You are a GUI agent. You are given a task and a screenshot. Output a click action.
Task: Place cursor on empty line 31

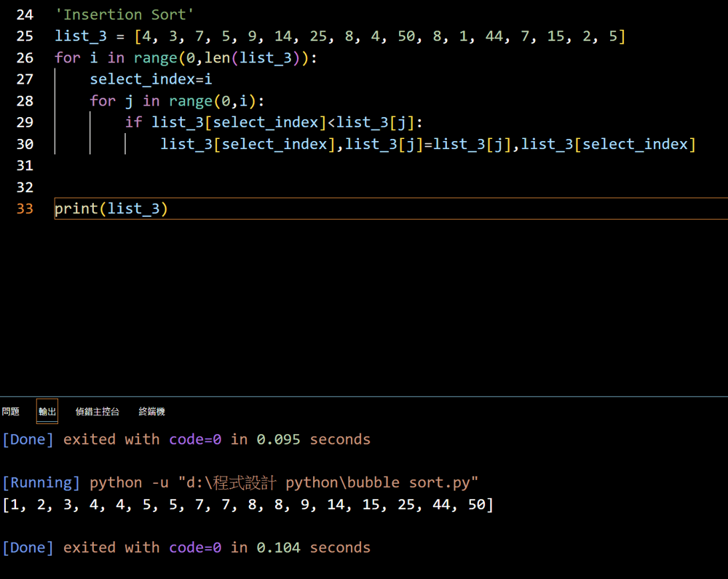click(218, 166)
